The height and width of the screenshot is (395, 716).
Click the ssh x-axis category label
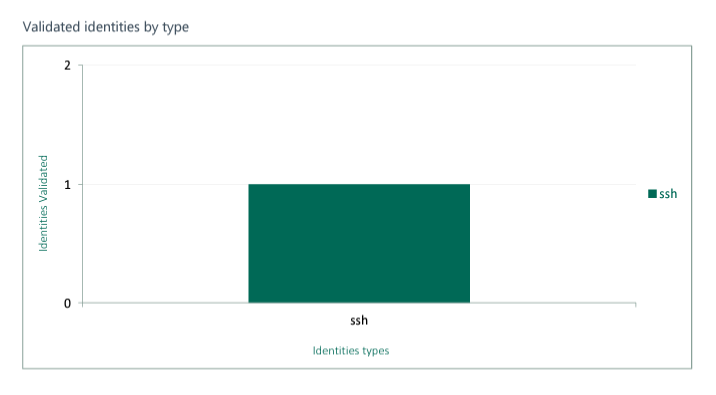(x=359, y=320)
